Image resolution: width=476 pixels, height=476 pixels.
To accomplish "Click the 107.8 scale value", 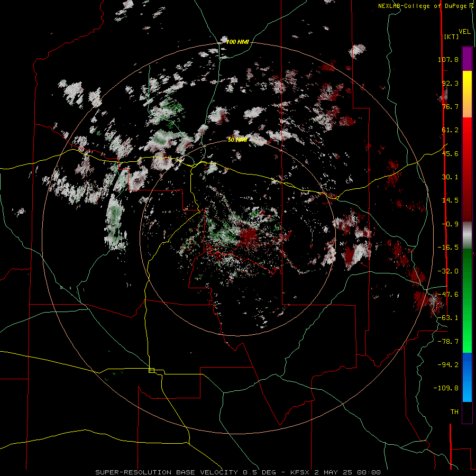I will click(448, 59).
